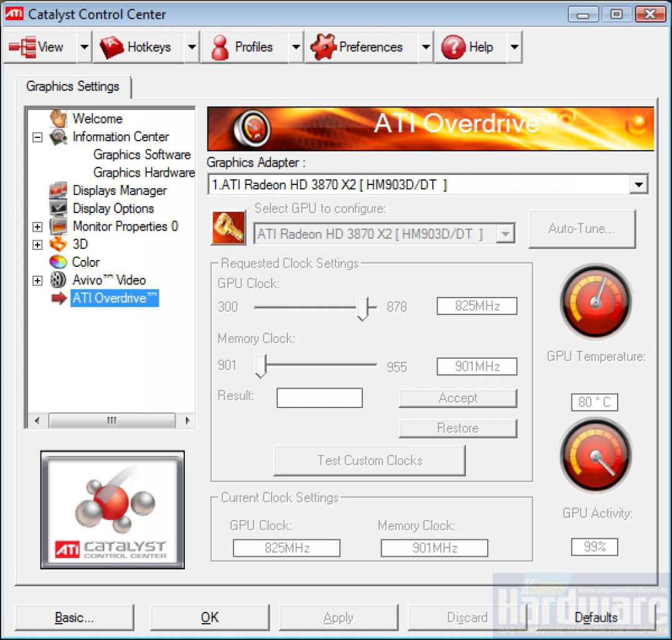Click the requested GPU clock 825MHz field

[477, 306]
